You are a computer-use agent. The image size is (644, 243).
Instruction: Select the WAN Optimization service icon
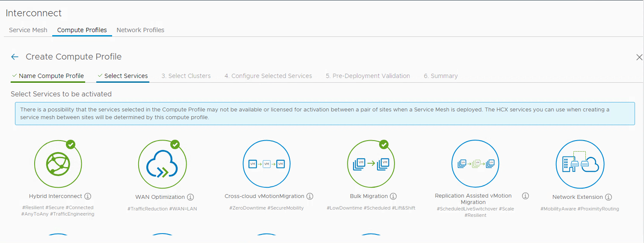click(x=162, y=164)
